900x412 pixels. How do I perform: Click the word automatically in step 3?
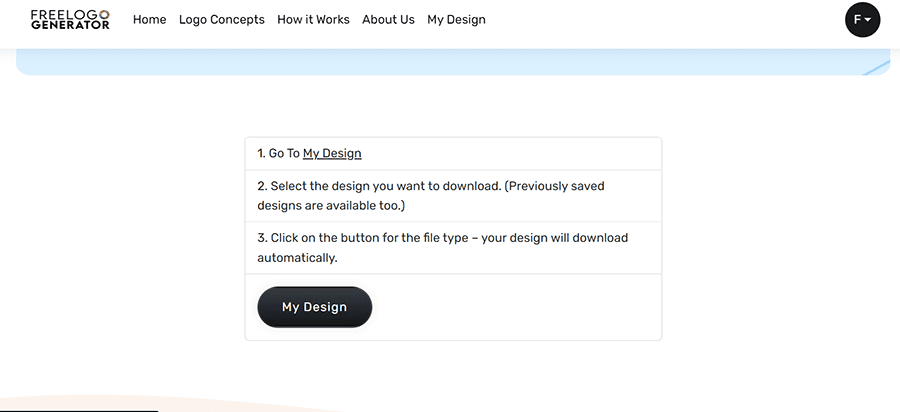[297, 258]
